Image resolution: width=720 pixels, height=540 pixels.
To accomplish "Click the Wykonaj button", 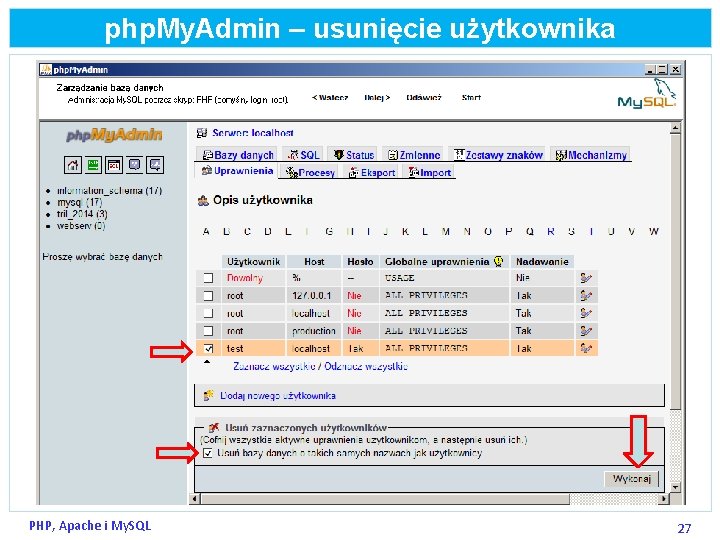I will pos(632,478).
